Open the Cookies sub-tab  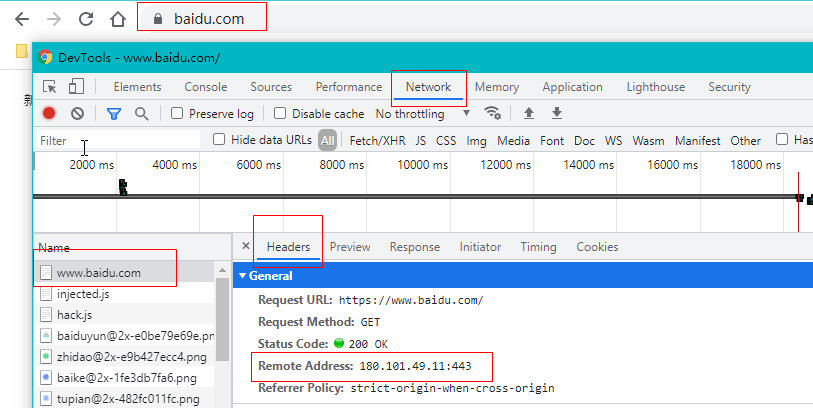tap(597, 247)
